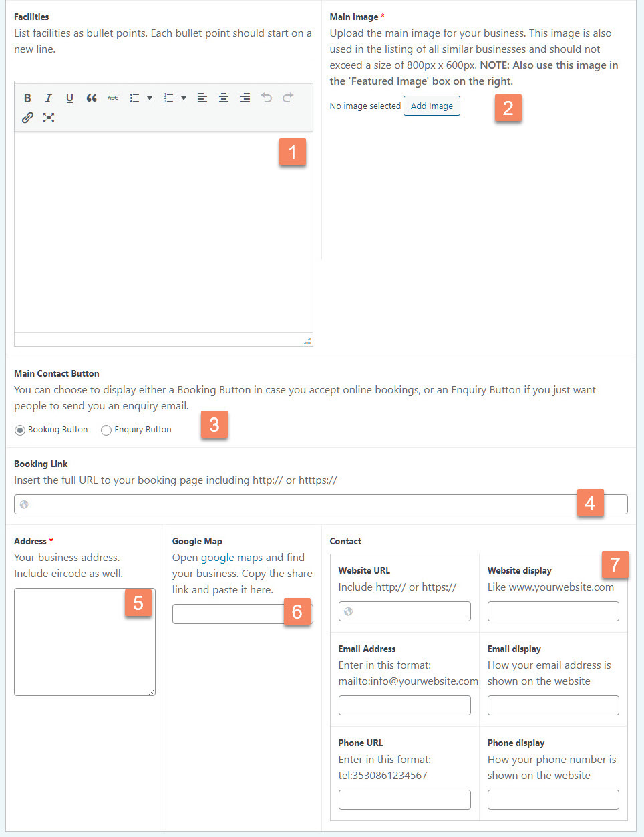Toggle bold formatting in the Facilities editor
Viewport: 644px width, 837px height.
click(27, 98)
